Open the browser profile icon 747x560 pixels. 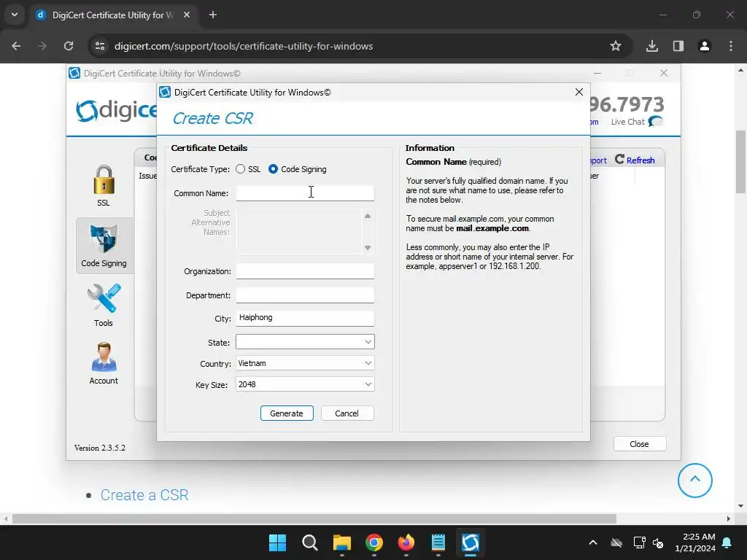(705, 46)
